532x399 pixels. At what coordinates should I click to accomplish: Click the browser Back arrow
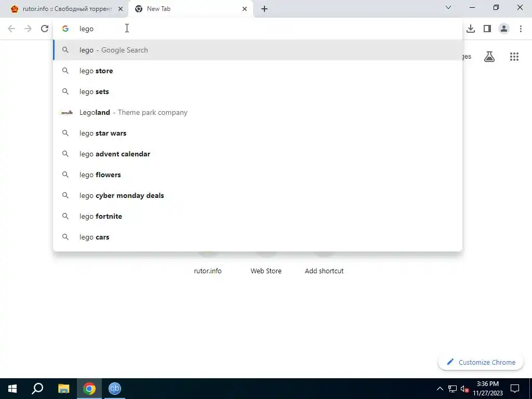11,29
